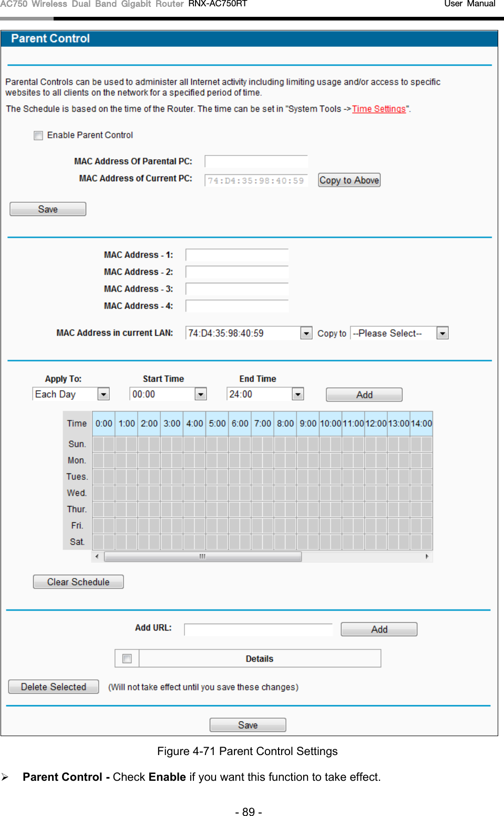The width and height of the screenshot is (504, 816).
Task: Click the bottom Save button
Action: tap(248, 725)
